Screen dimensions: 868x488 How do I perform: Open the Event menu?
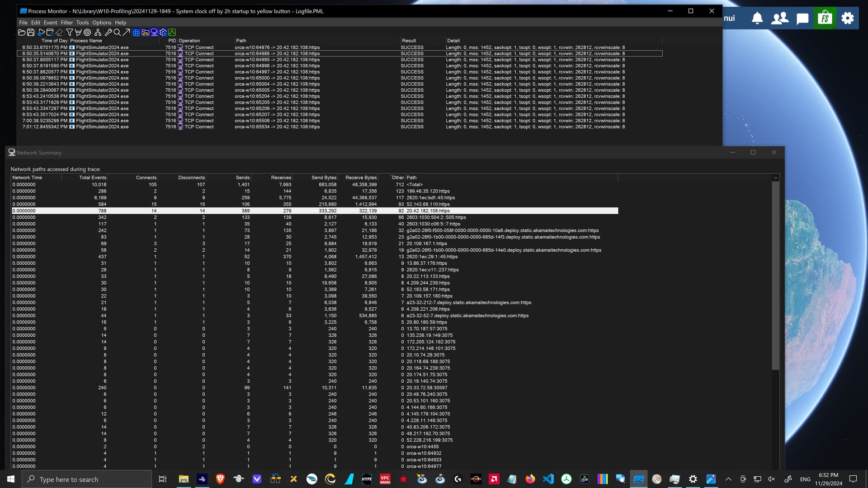pyautogui.click(x=50, y=22)
